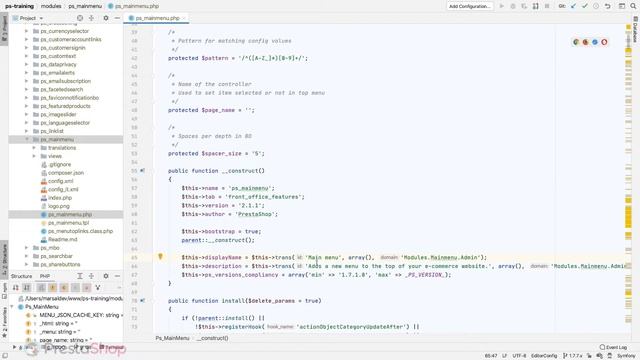Expand the views folder
Viewport: 640px width, 360px height.
pos(34,156)
